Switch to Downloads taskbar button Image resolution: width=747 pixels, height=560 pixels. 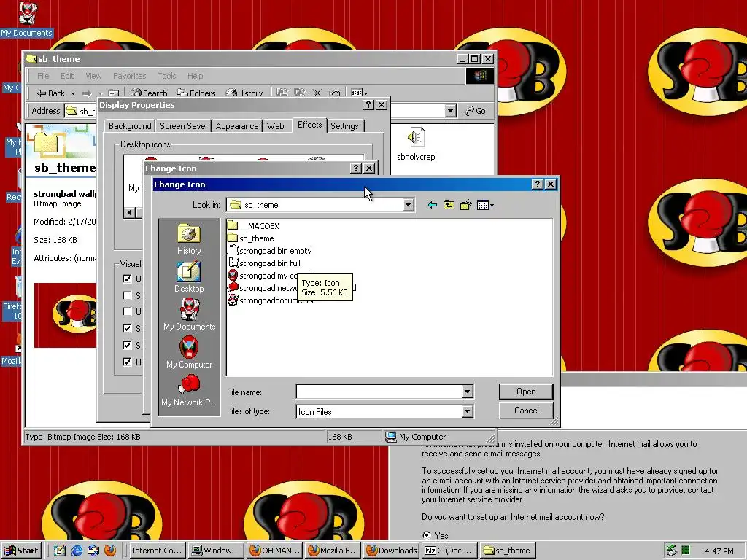tap(392, 551)
